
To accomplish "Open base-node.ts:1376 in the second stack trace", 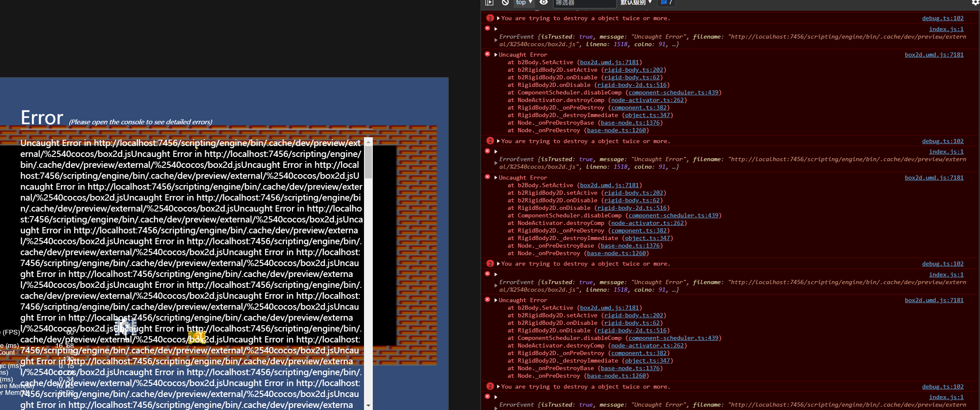I will click(630, 246).
